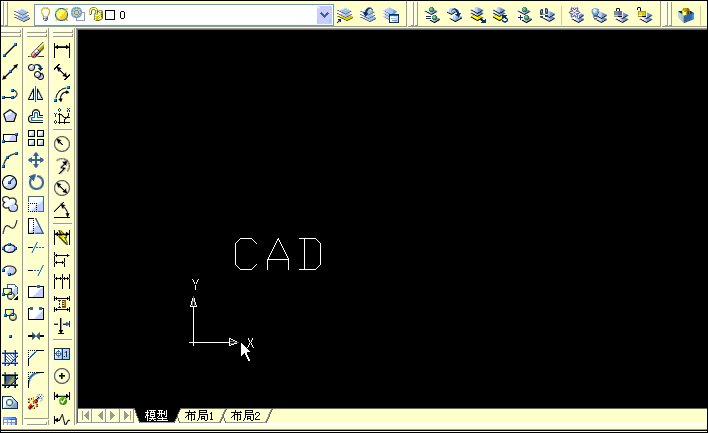This screenshot has width=708, height=433.
Task: Toggle layer 0 viewport freeze icon
Action: 78,14
